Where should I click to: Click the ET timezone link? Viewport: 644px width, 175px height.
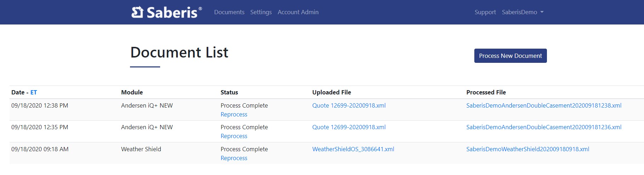[34, 92]
